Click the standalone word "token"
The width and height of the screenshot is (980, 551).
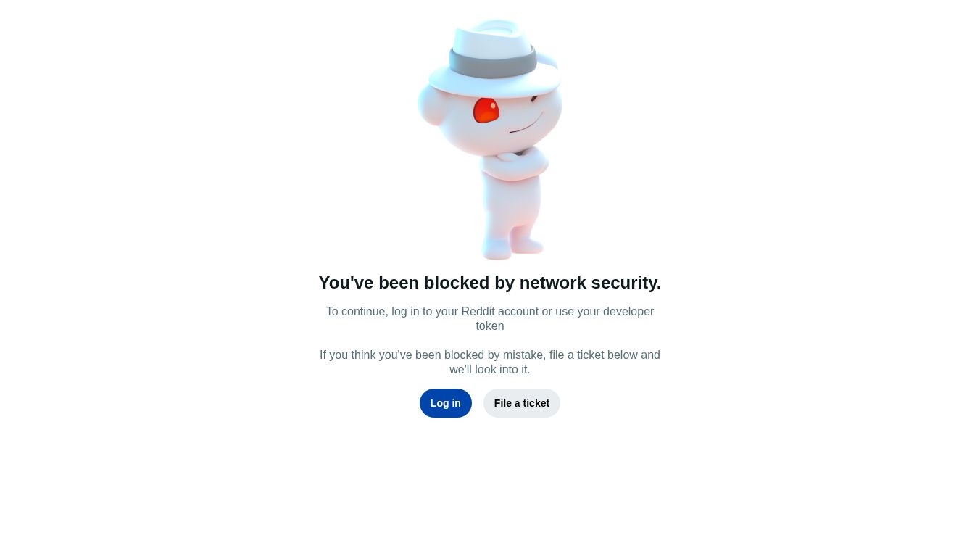click(490, 326)
